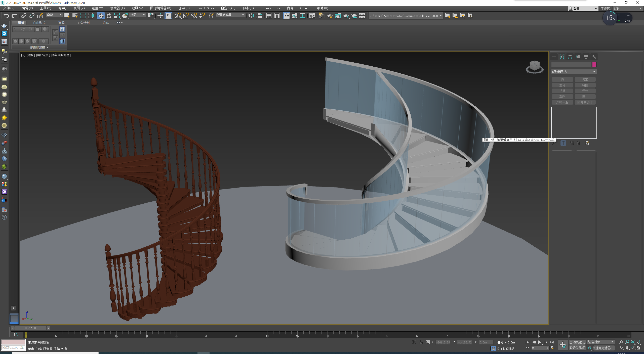Expand the selection filter 全部 dropdown
Screen dimensions: 644x354
click(x=54, y=15)
